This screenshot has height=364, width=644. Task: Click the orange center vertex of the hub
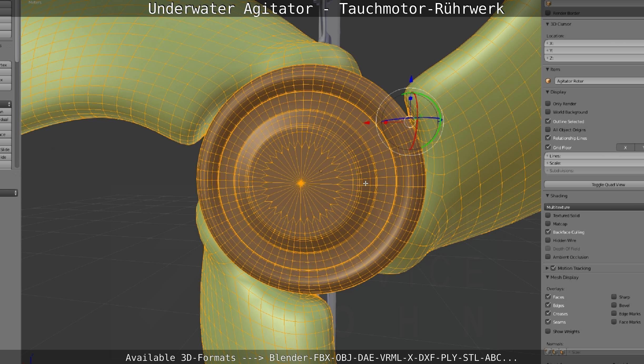pos(301,183)
